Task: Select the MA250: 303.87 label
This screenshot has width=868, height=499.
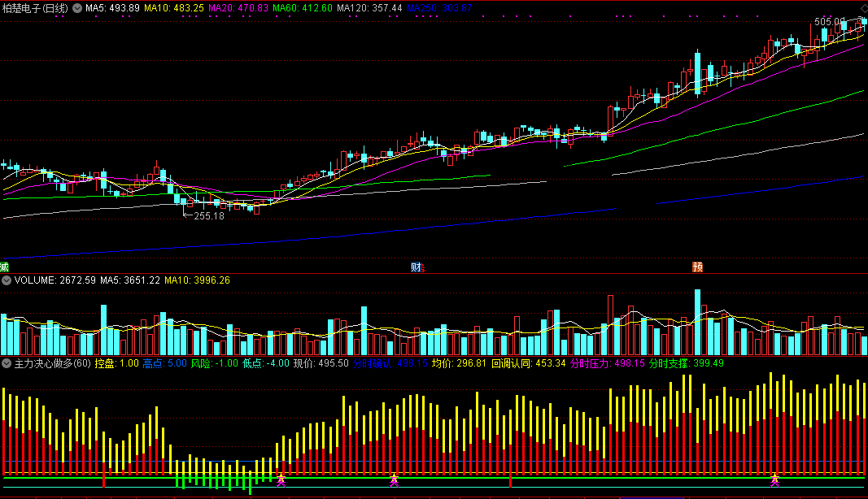Action: 439,8
